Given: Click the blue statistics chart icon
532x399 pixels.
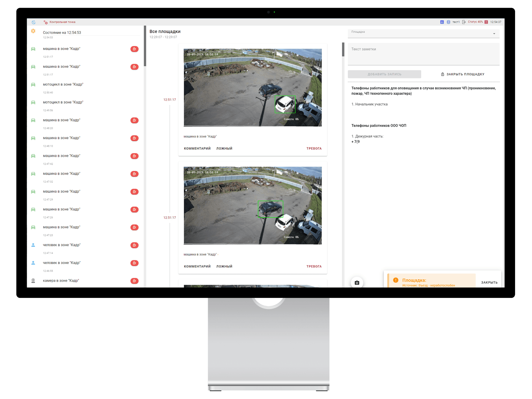Looking at the screenshot, I should point(442,22).
